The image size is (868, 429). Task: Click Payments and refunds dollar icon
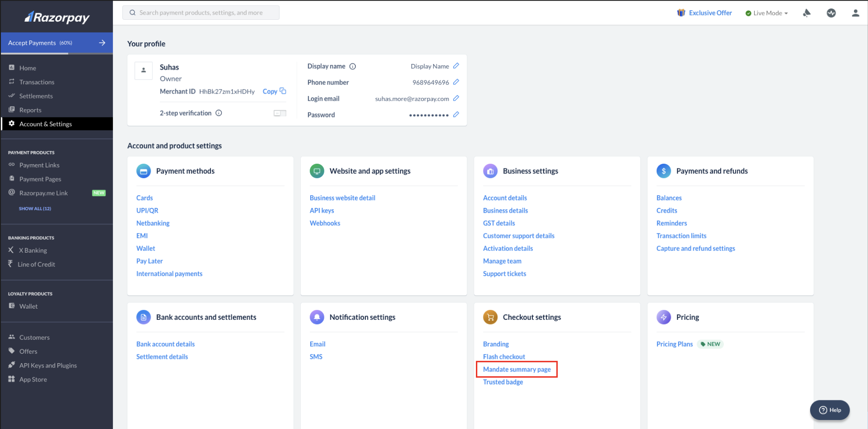[x=664, y=171]
